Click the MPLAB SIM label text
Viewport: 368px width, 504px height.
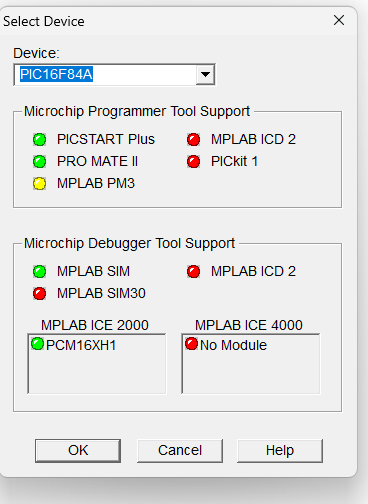pos(93,271)
